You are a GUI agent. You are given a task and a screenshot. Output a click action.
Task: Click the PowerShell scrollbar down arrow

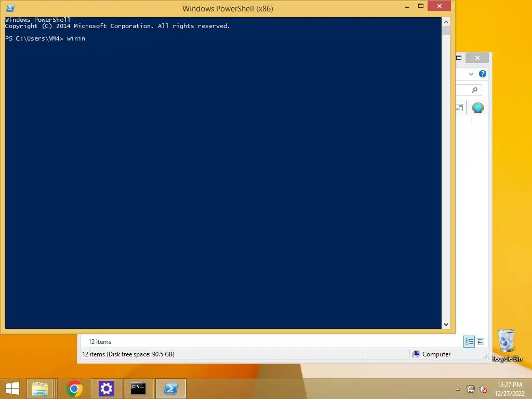point(446,325)
